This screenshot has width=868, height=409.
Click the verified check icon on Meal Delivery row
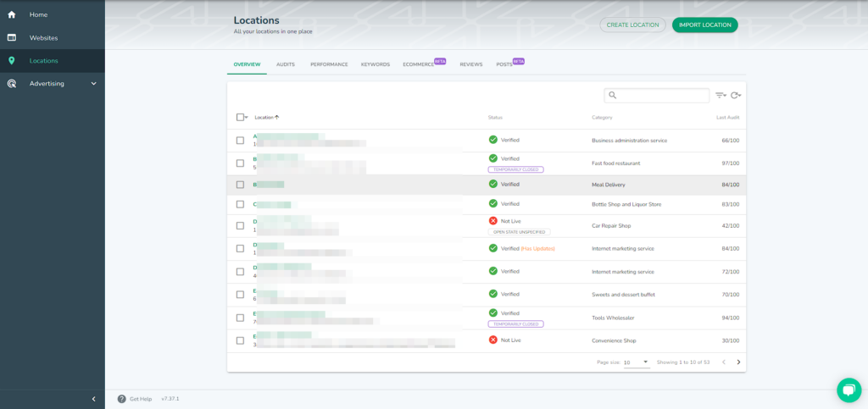point(492,184)
